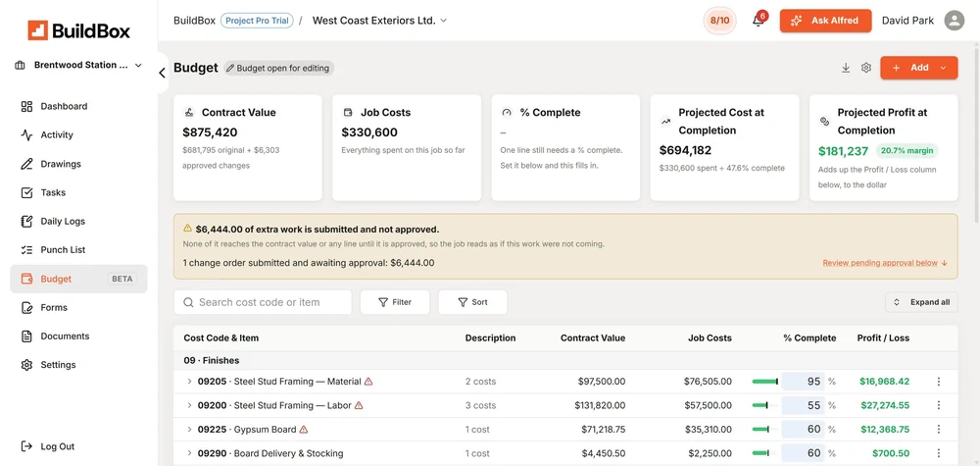Open the Brentwood Station project dropdown
Image resolution: width=980 pixels, height=466 pixels.
(x=78, y=65)
